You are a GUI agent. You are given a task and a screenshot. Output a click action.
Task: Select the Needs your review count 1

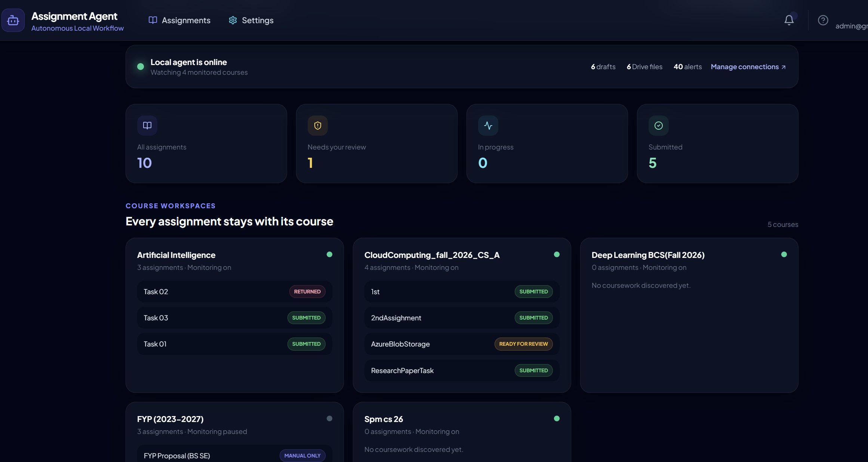click(x=310, y=163)
